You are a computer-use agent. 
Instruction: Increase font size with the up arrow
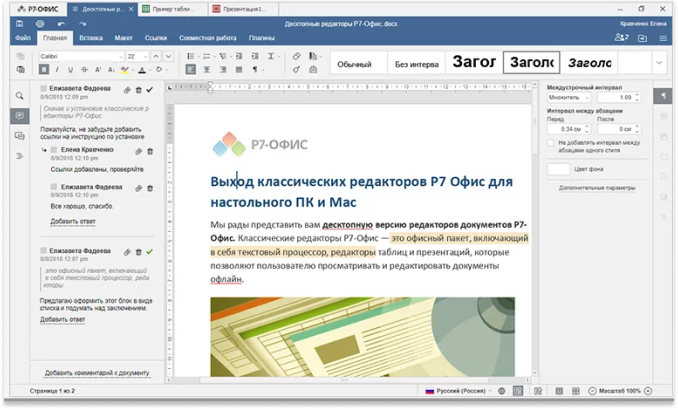[x=156, y=56]
